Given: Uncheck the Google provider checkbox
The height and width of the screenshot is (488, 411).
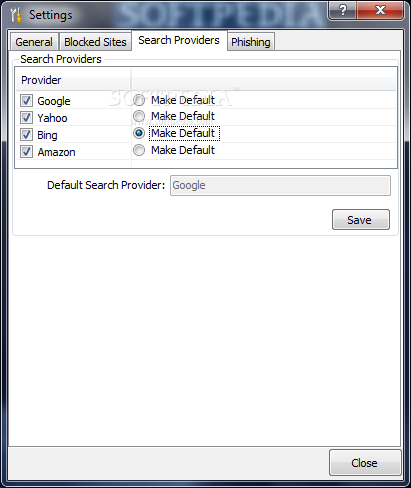Looking at the screenshot, I should pyautogui.click(x=26, y=100).
